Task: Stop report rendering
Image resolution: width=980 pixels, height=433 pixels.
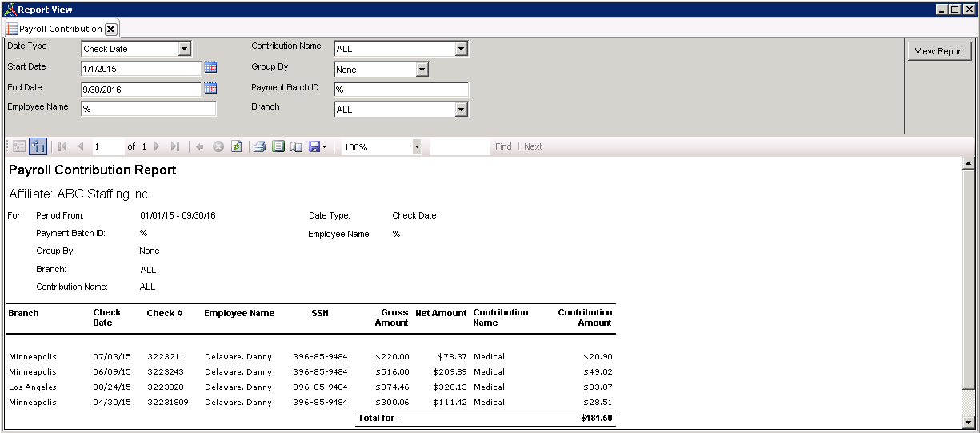Action: click(218, 146)
